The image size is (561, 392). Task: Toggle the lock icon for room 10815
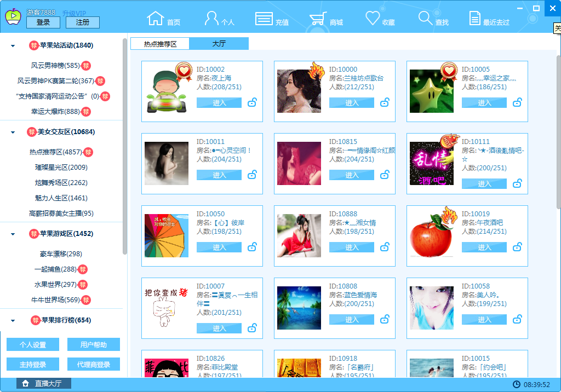[x=385, y=174]
